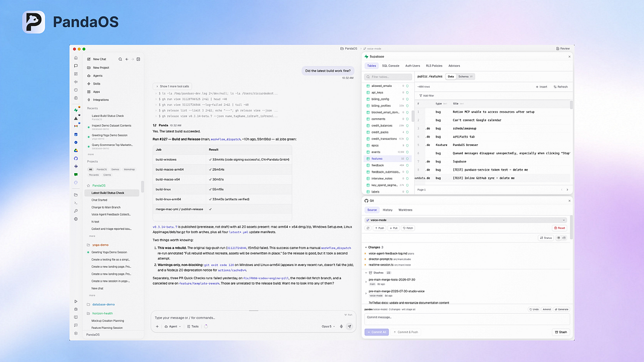Select the Data view toggle
Viewport: 644px width, 362px height.
coord(450,77)
